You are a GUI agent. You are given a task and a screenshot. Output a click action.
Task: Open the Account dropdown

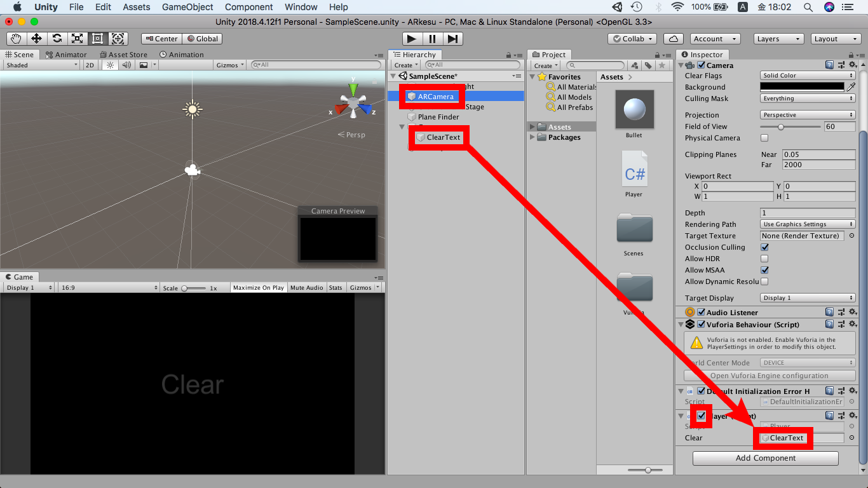click(715, 39)
